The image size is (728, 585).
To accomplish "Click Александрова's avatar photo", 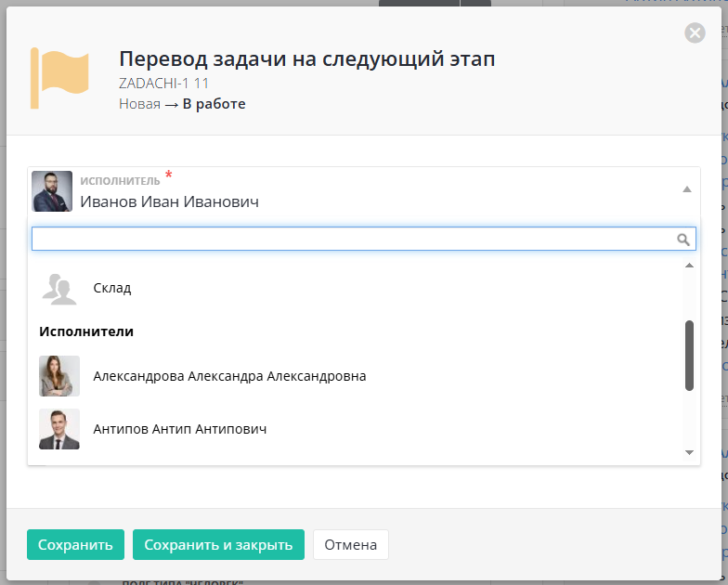I will point(59,376).
